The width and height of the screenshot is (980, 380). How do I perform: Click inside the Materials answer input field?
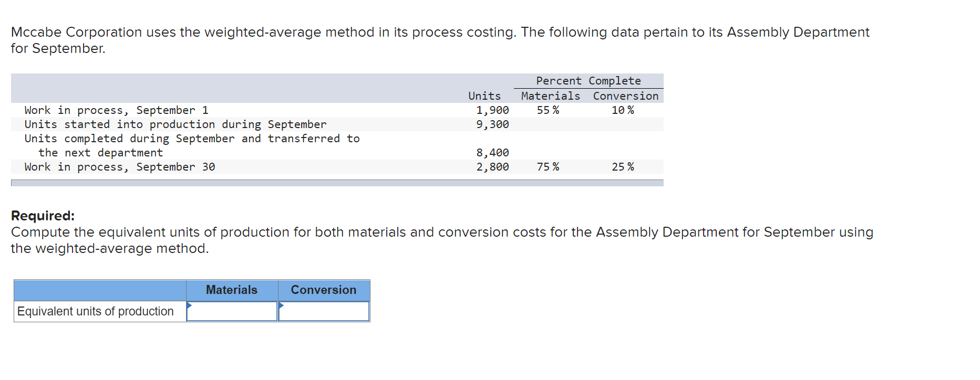coord(233,311)
